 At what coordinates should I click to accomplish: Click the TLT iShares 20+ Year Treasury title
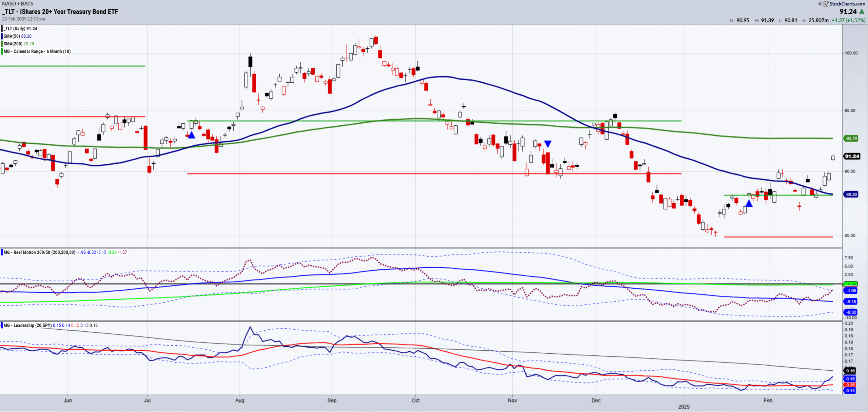60,12
